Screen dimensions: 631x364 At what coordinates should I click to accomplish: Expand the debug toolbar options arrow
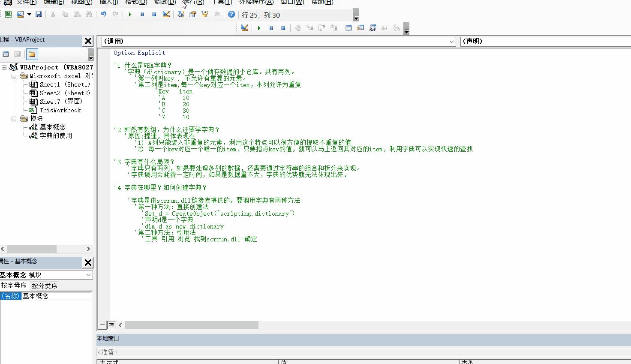406,29
